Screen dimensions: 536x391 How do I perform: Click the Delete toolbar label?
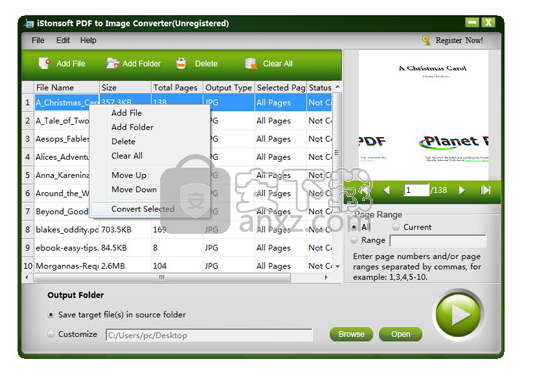tap(206, 64)
